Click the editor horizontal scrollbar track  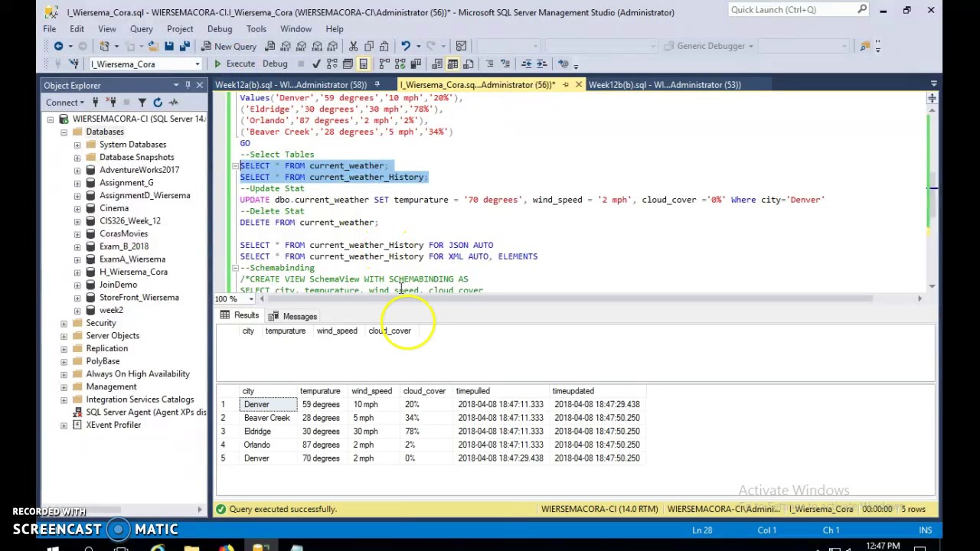590,298
